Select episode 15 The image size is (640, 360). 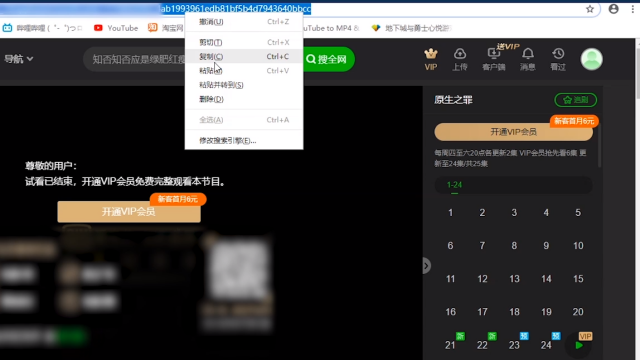pyautogui.click(x=578, y=279)
